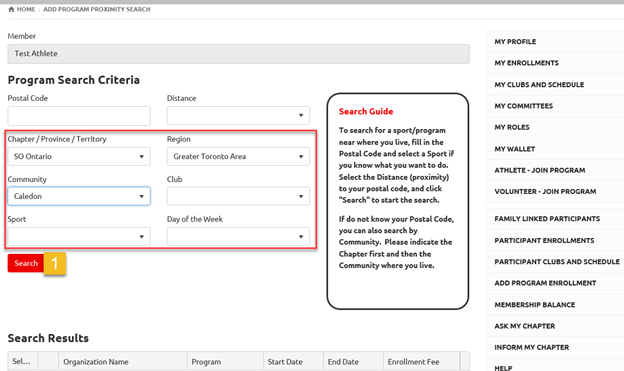Select Add Program Enrollment
This screenshot has height=371, width=624.
[545, 283]
